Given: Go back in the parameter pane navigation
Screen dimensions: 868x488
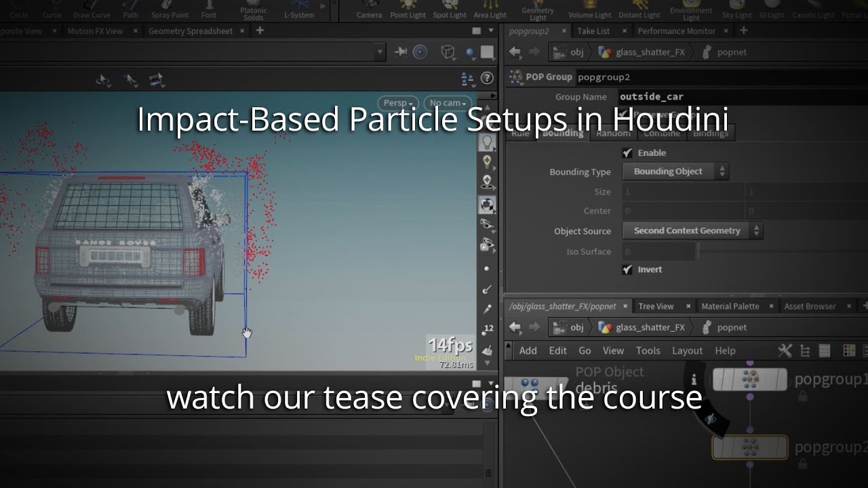Looking at the screenshot, I should (x=515, y=52).
